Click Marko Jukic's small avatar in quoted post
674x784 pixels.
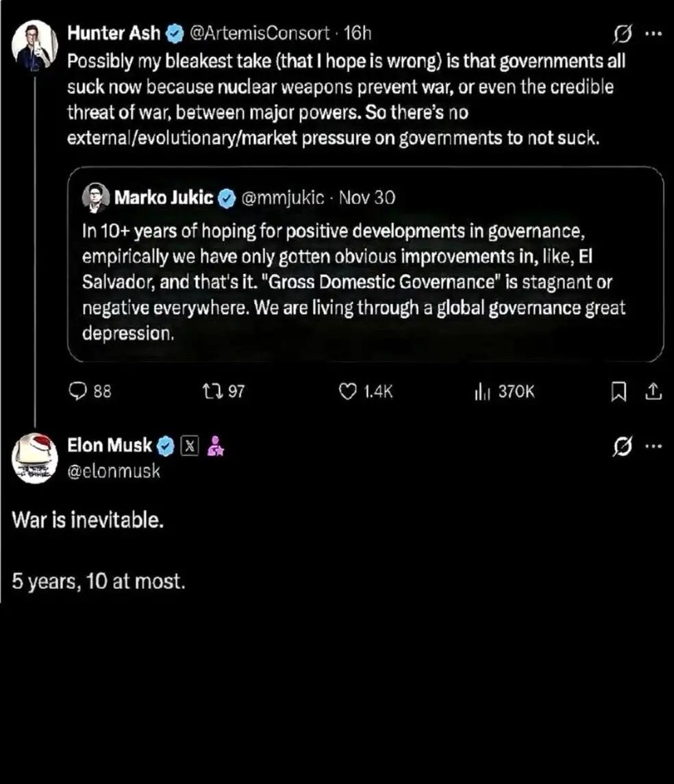tap(95, 198)
